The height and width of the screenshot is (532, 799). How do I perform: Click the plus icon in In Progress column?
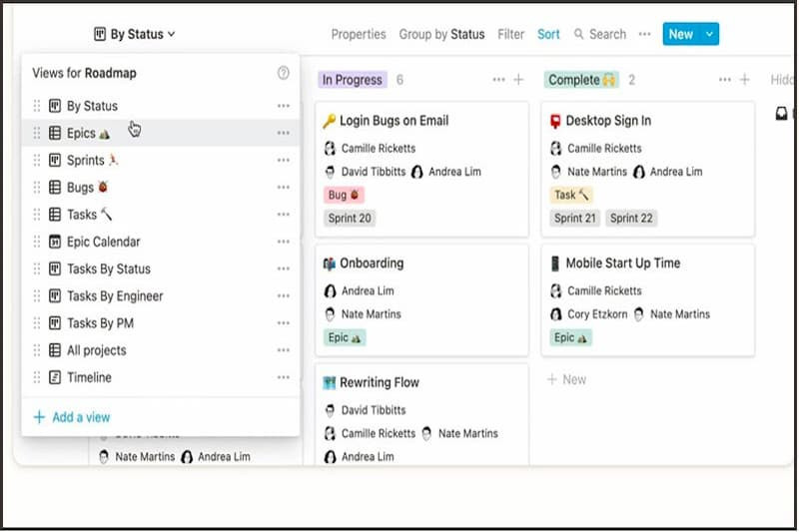(x=519, y=80)
